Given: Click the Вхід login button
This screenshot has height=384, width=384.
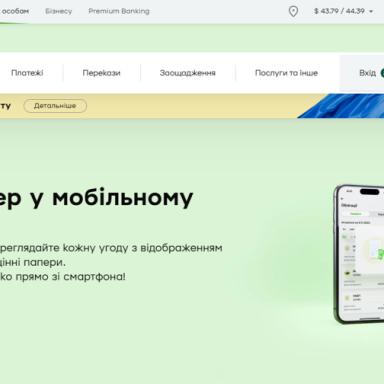Looking at the screenshot, I should pos(362,73).
